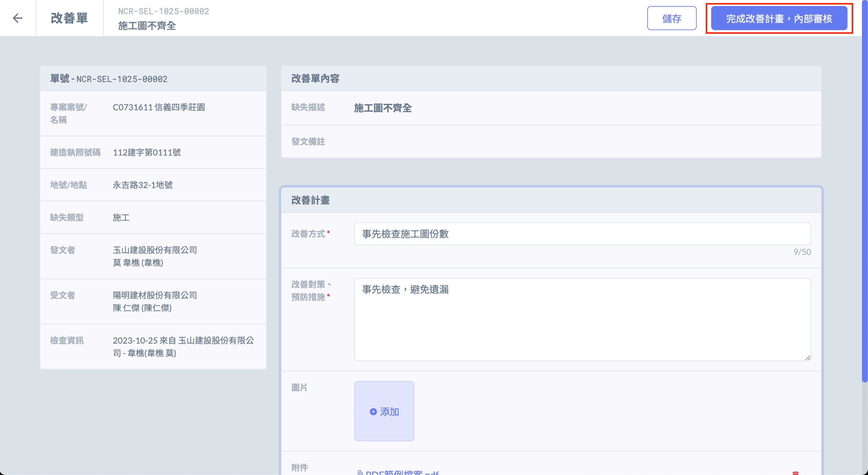Click the 9/50 character counter
This screenshot has height=475, width=868.
[x=802, y=252]
